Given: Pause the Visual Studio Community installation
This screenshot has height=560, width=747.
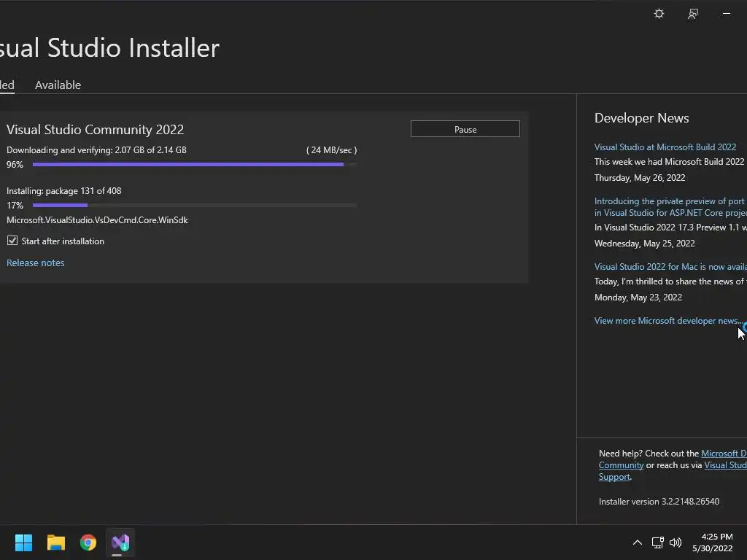Looking at the screenshot, I should point(465,129).
